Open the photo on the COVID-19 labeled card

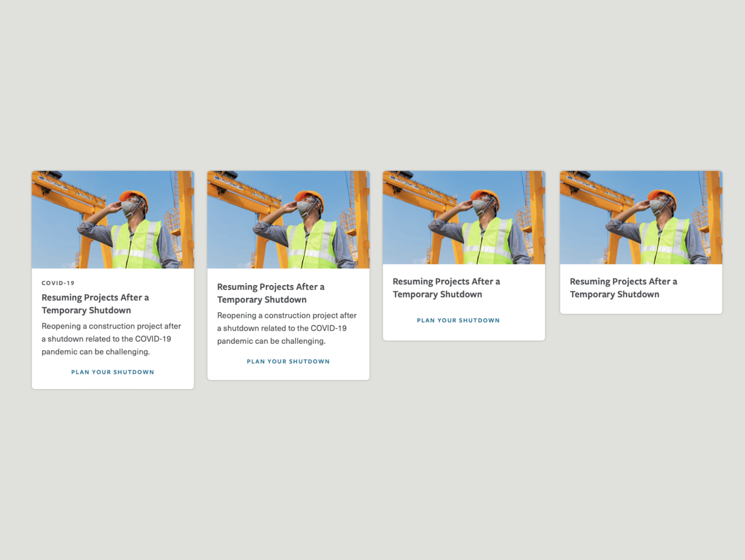[x=112, y=220]
